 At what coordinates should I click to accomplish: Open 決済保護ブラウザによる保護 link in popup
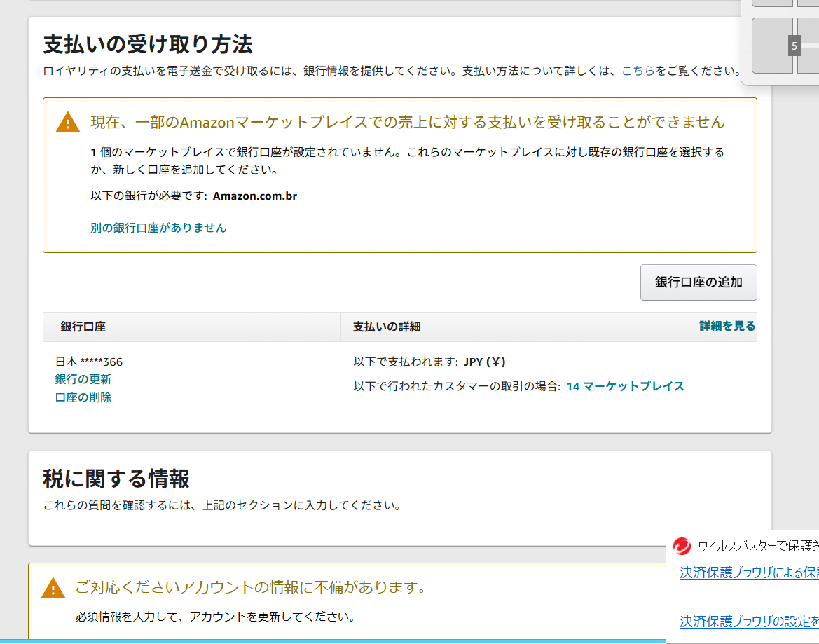[749, 573]
